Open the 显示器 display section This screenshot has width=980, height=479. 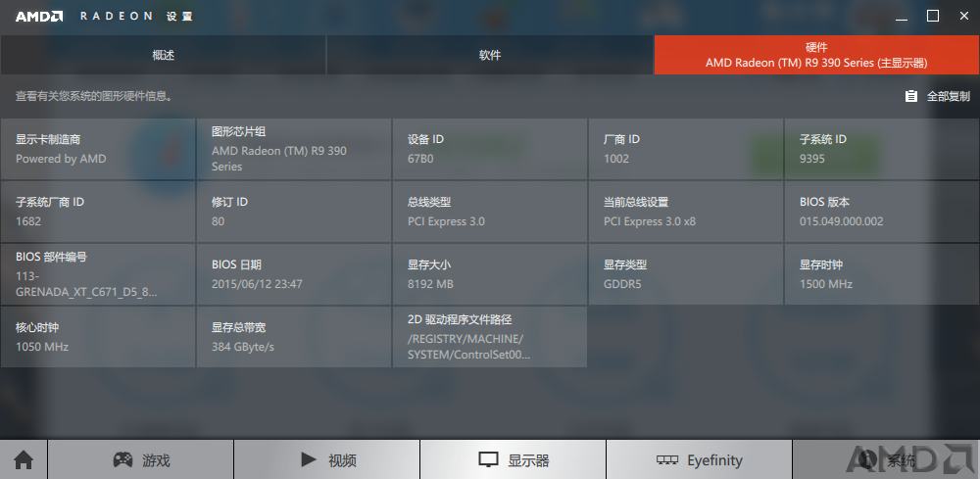point(514,460)
